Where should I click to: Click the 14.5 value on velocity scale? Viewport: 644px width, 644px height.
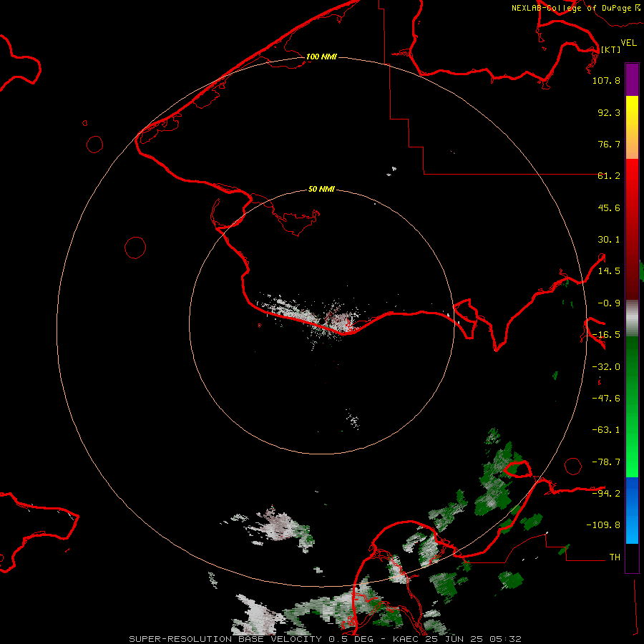[x=609, y=271]
